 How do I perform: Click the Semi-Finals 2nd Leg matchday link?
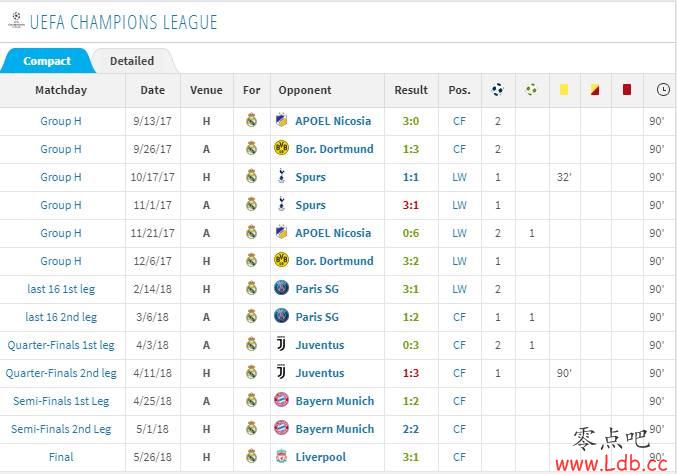coord(61,429)
